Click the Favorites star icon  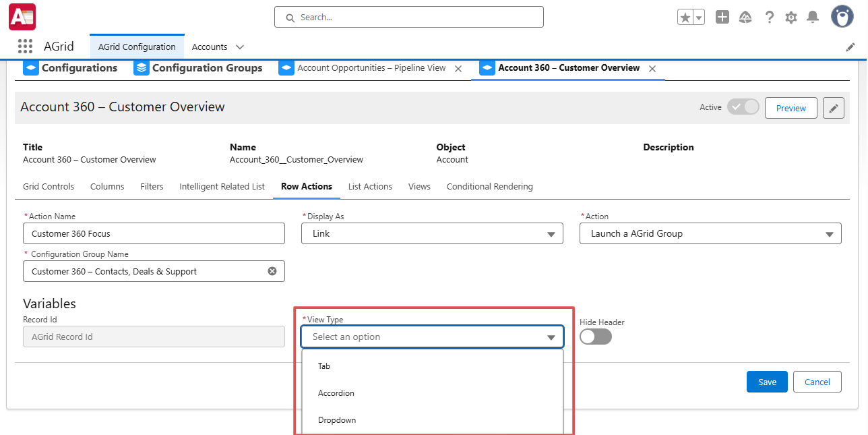click(x=685, y=18)
